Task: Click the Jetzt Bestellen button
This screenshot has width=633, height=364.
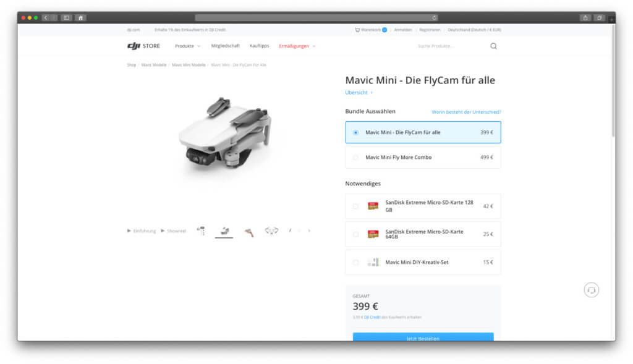Action: click(423, 337)
